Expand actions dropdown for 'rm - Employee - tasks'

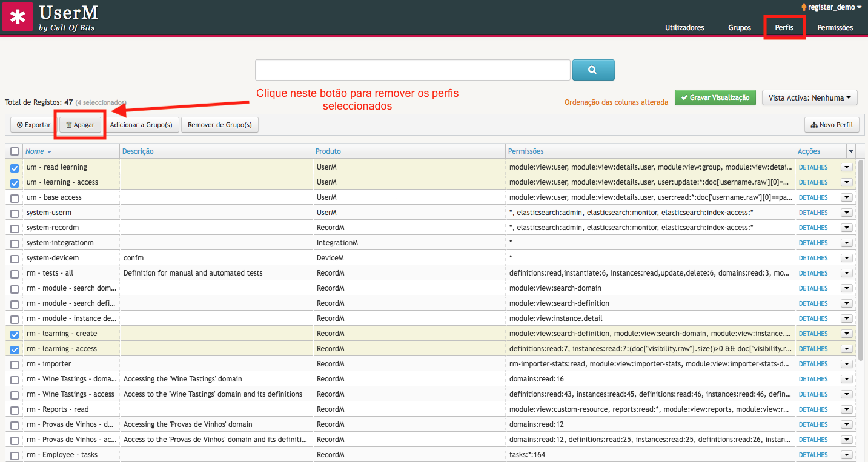846,455
